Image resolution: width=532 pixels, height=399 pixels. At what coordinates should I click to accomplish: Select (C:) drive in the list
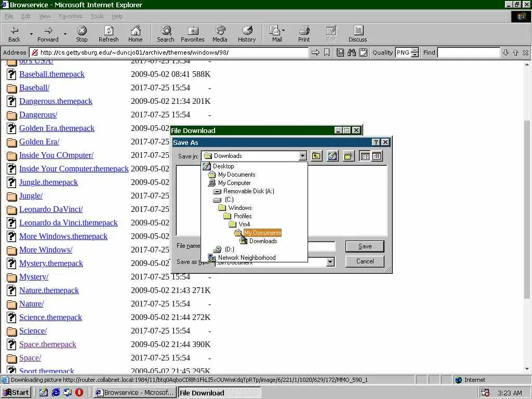click(x=229, y=199)
